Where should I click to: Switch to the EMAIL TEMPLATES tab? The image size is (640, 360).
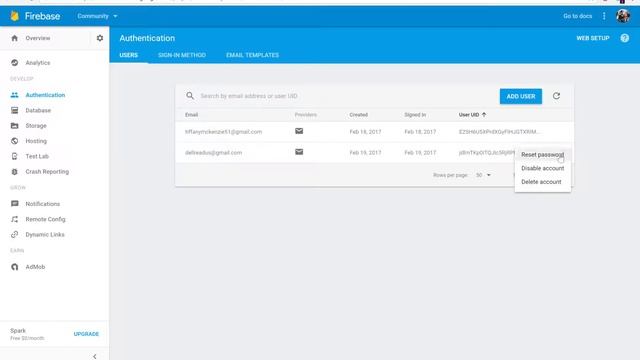(x=253, y=55)
